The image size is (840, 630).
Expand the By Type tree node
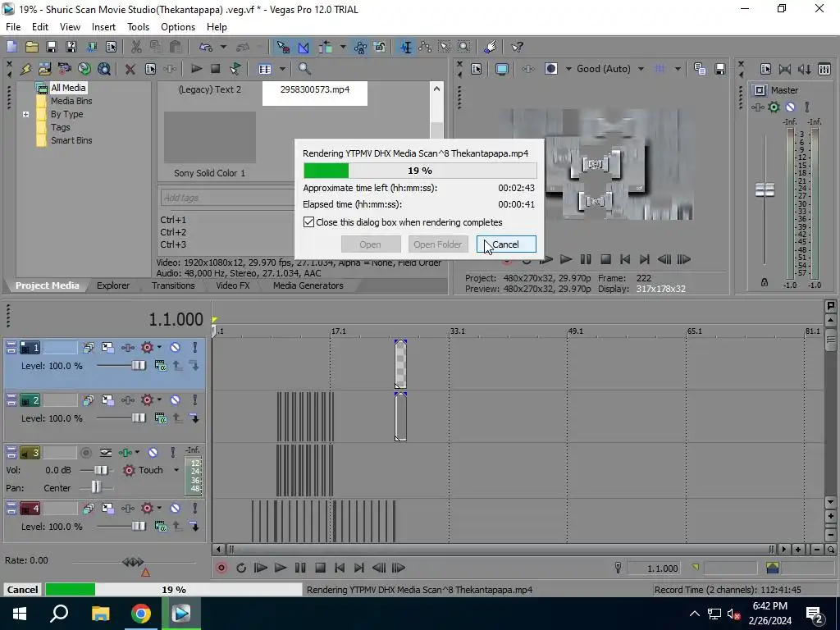coord(25,114)
